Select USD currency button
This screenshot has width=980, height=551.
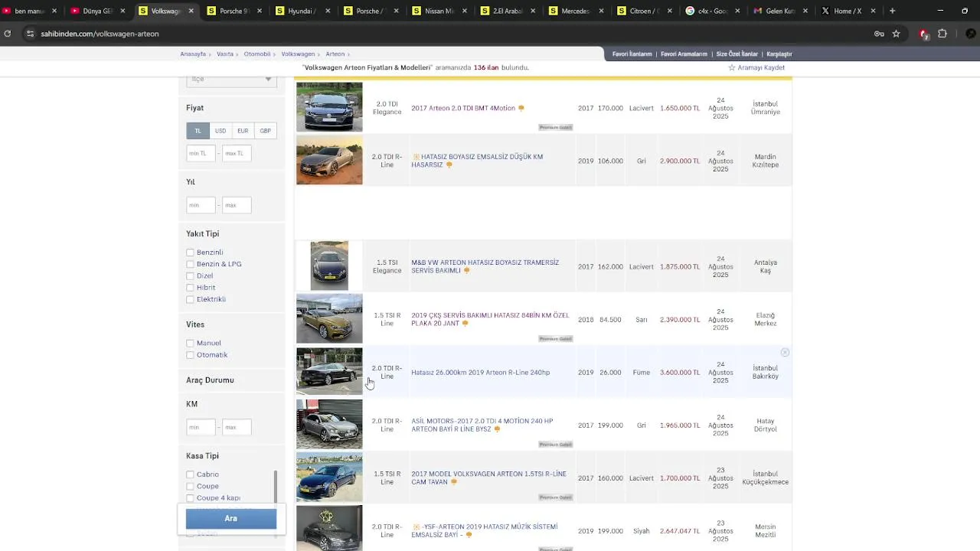tap(220, 131)
